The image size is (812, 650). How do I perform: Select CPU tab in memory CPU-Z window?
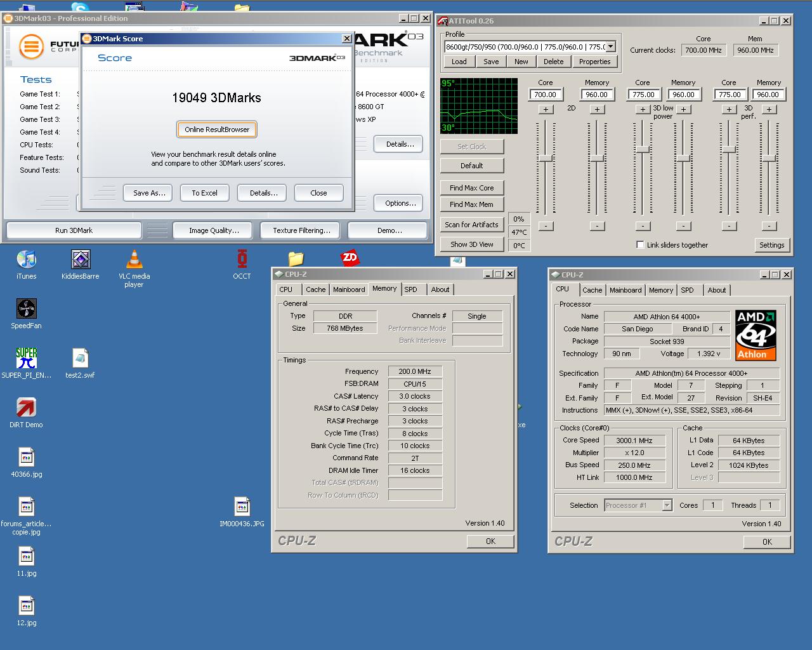(x=286, y=289)
